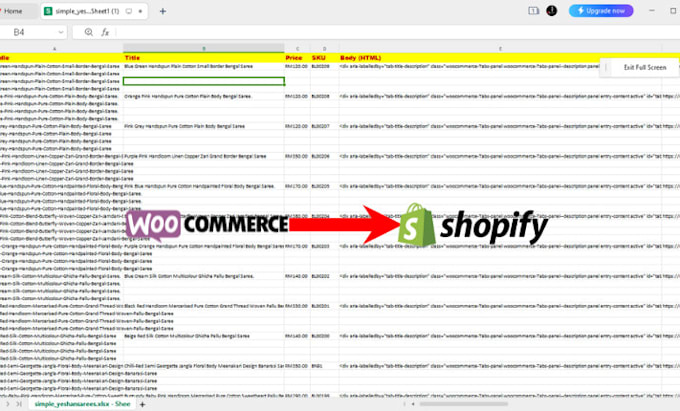The width and height of the screenshot is (680, 411).
Task: Select the 'SKU' header cell
Action: 324,58
